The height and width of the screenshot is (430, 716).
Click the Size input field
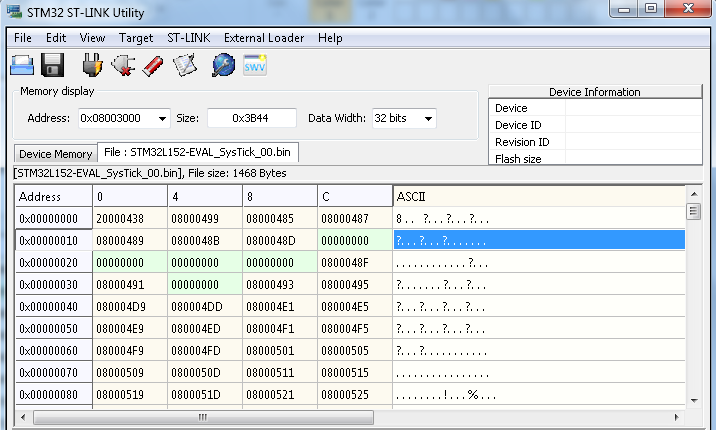coord(252,118)
